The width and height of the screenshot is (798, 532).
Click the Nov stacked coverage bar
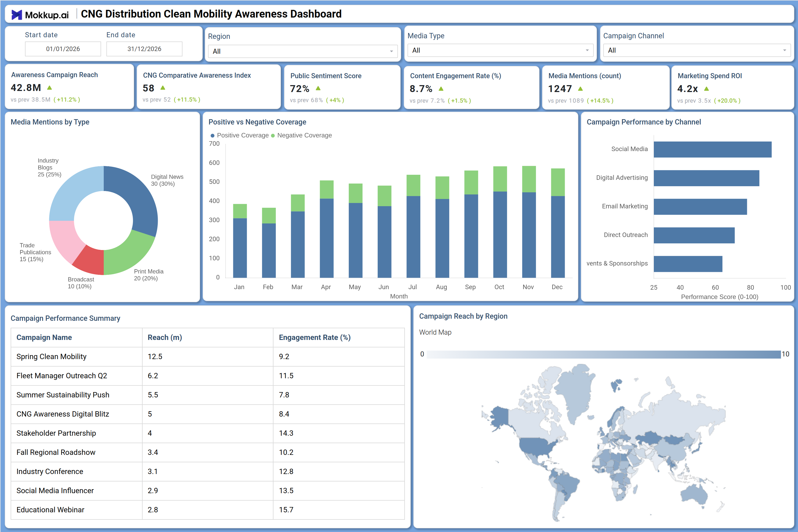pos(529,222)
